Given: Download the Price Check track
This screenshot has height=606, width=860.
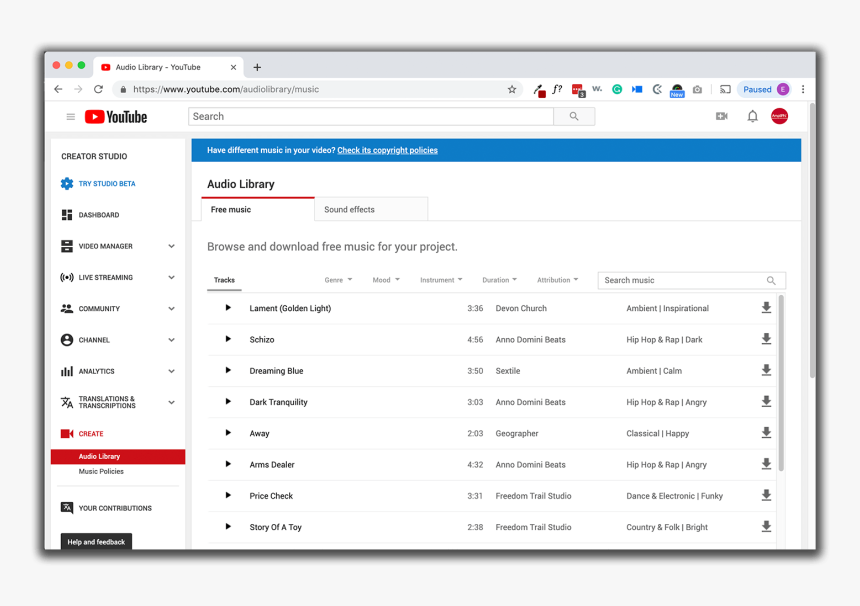Looking at the screenshot, I should click(x=766, y=495).
